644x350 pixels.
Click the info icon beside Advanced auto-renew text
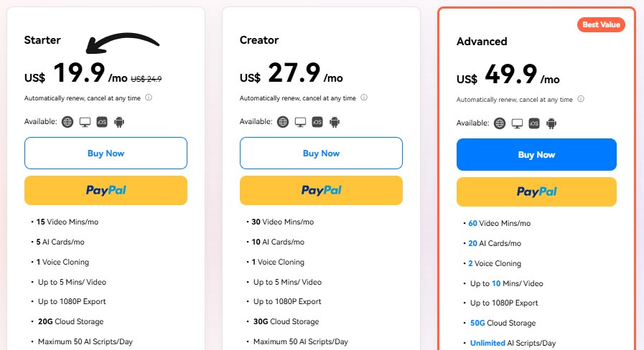tap(580, 99)
